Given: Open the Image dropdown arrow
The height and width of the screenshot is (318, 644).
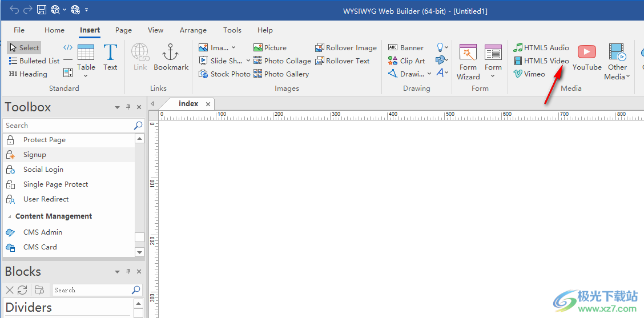Looking at the screenshot, I should (x=234, y=47).
